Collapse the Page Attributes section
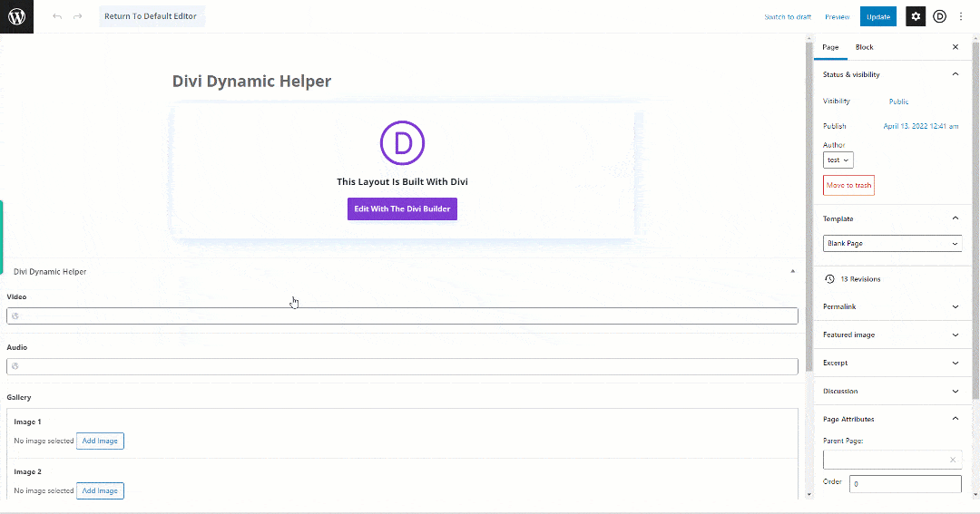 point(955,419)
